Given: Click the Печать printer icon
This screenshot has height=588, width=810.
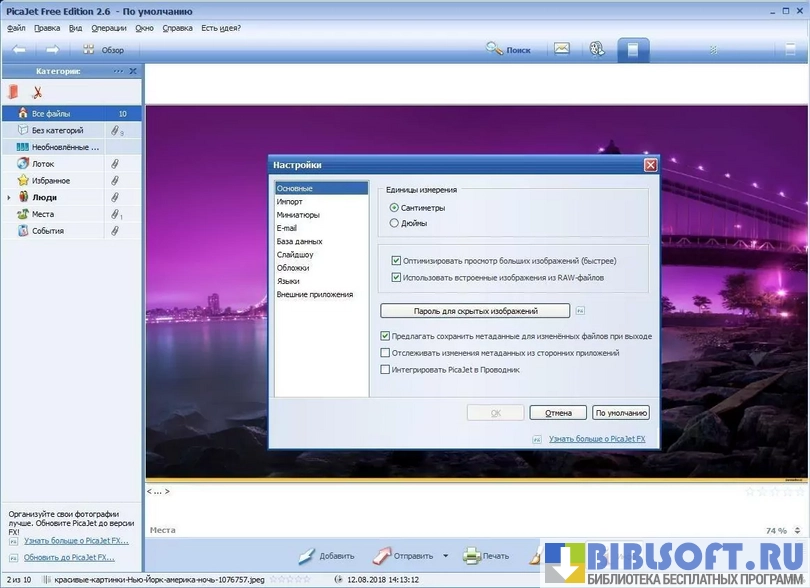Looking at the screenshot, I should (x=472, y=556).
